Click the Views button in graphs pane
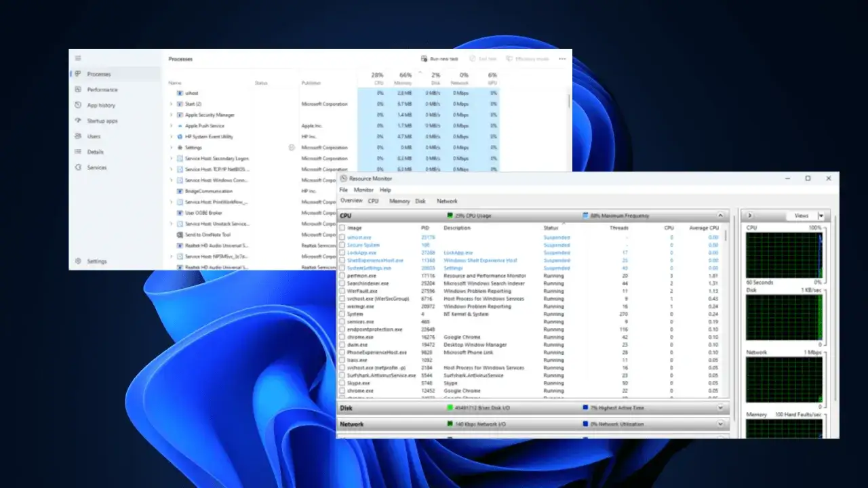 coord(802,216)
